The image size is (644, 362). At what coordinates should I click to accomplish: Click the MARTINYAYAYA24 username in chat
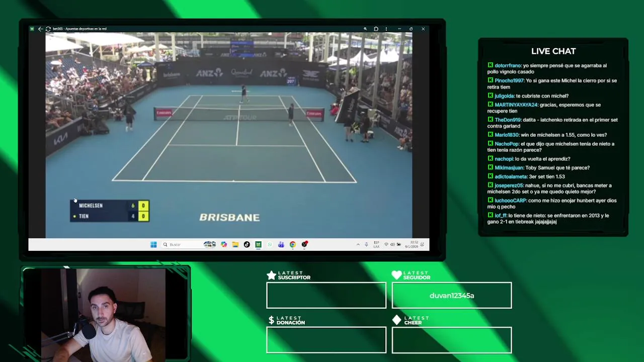tap(516, 105)
